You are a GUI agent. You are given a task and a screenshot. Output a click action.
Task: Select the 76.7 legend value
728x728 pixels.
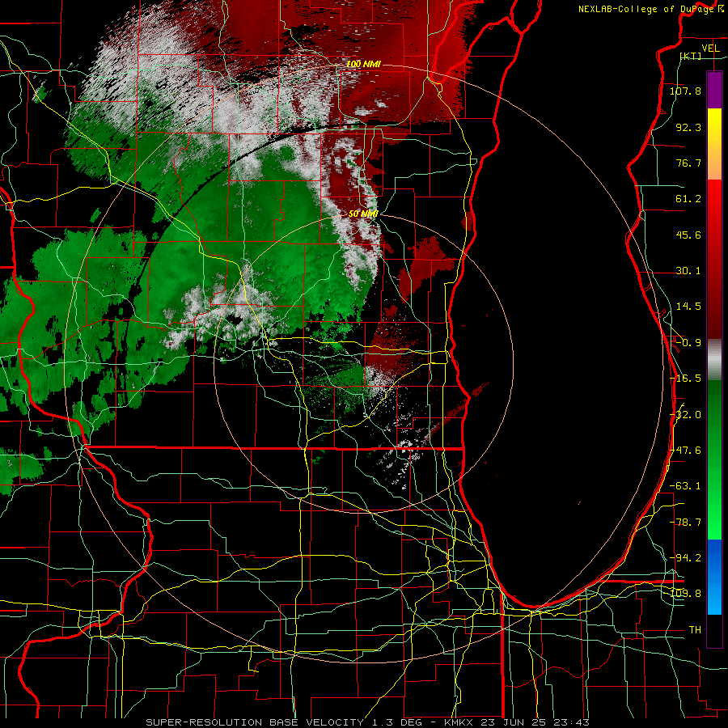coord(688,163)
